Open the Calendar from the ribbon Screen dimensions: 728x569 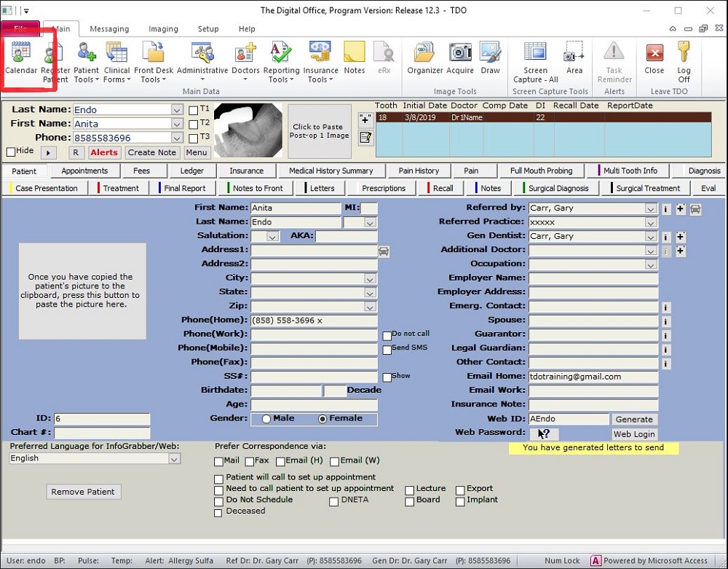[x=21, y=58]
